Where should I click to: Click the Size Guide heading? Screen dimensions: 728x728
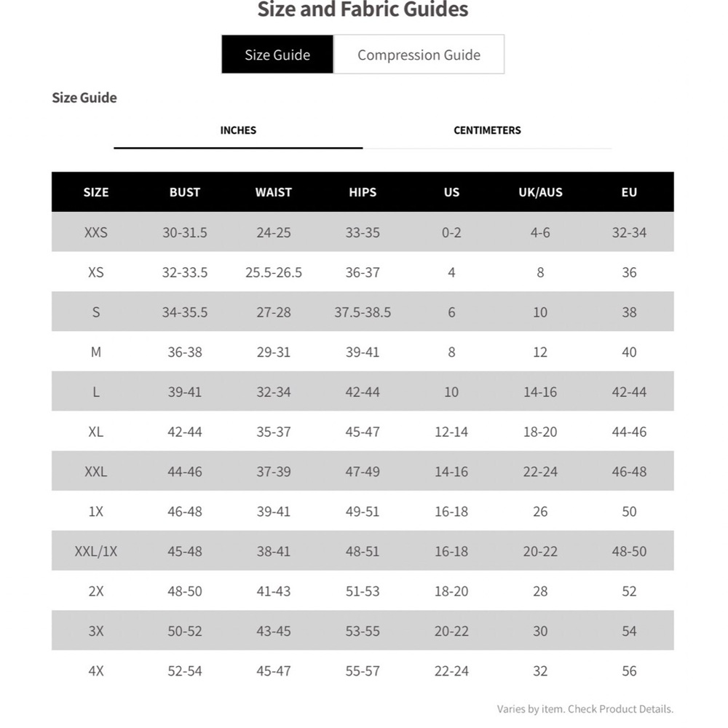[84, 98]
